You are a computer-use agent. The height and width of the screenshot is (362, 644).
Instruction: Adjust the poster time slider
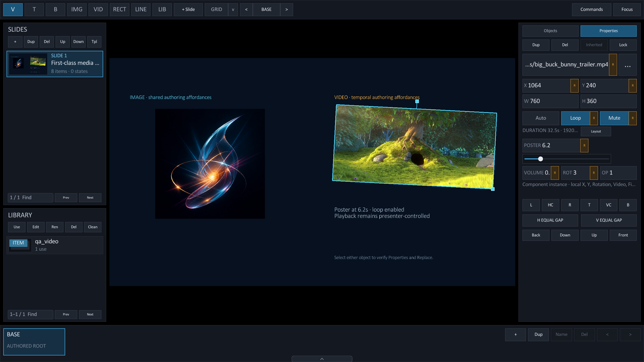567,159
